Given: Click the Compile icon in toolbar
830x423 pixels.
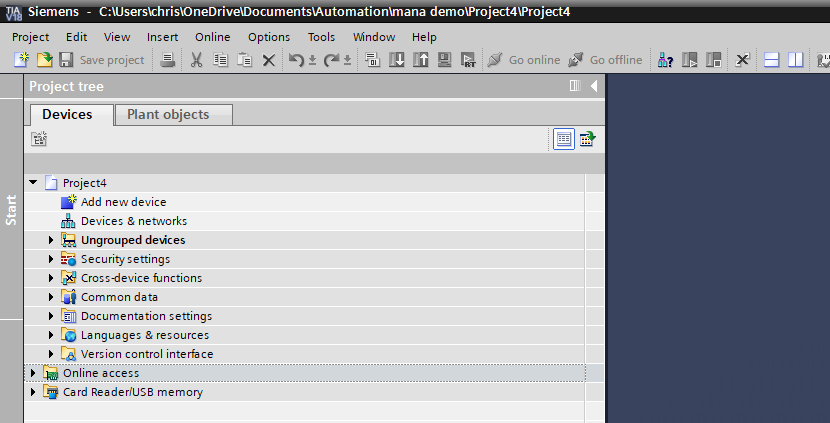Looking at the screenshot, I should [x=372, y=60].
